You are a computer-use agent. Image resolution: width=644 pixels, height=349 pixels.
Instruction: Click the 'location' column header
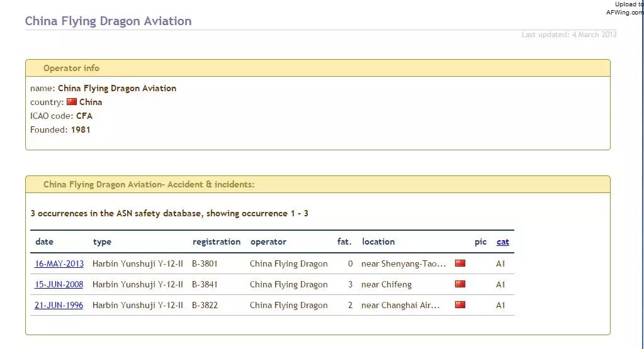[x=378, y=242]
